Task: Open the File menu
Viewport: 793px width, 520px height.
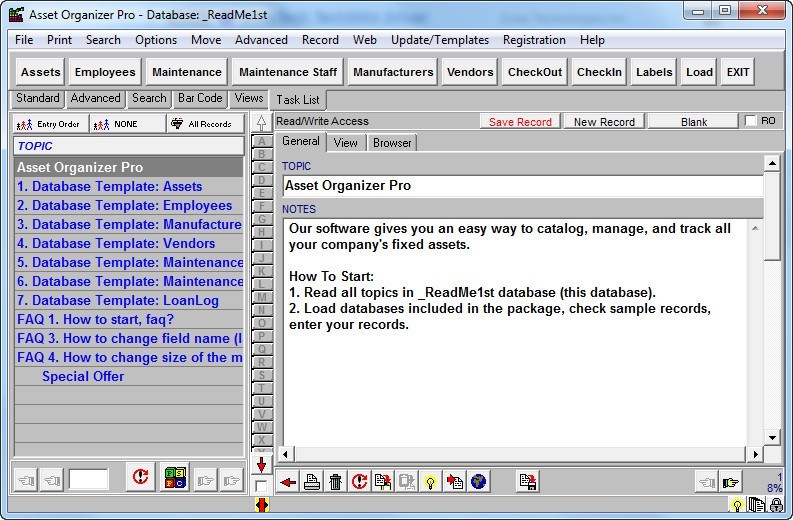Action: pos(24,40)
